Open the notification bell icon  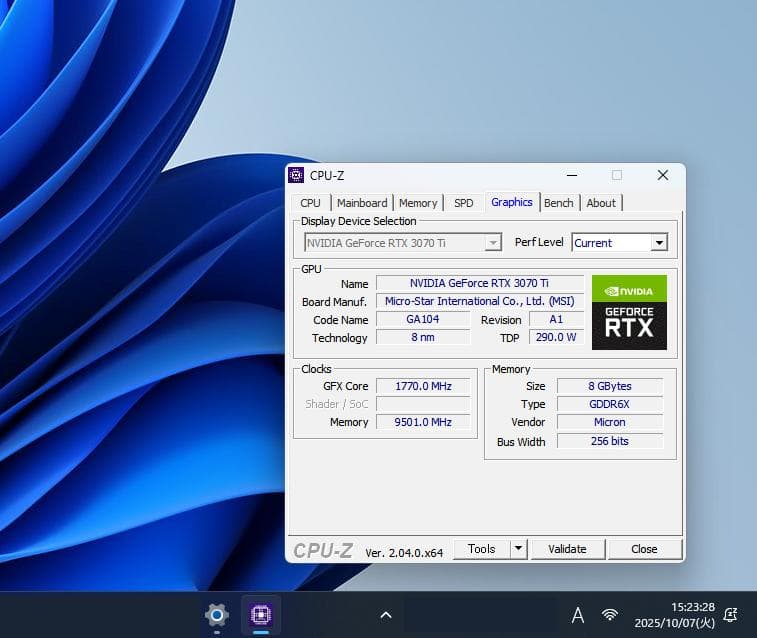(x=730, y=615)
